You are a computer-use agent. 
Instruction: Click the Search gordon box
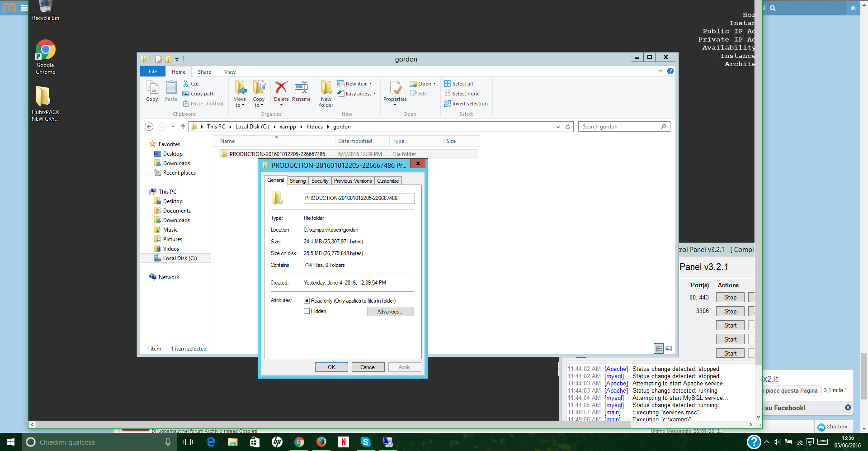[x=624, y=127]
